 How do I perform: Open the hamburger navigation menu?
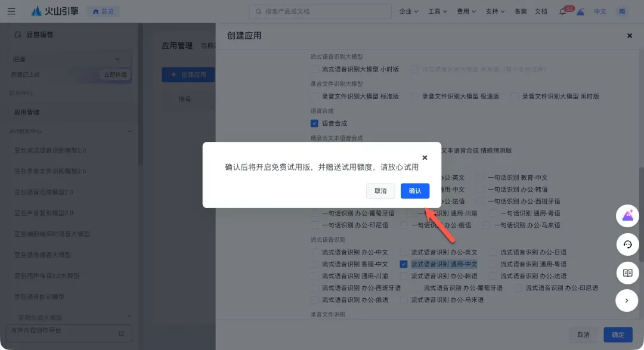(11, 11)
